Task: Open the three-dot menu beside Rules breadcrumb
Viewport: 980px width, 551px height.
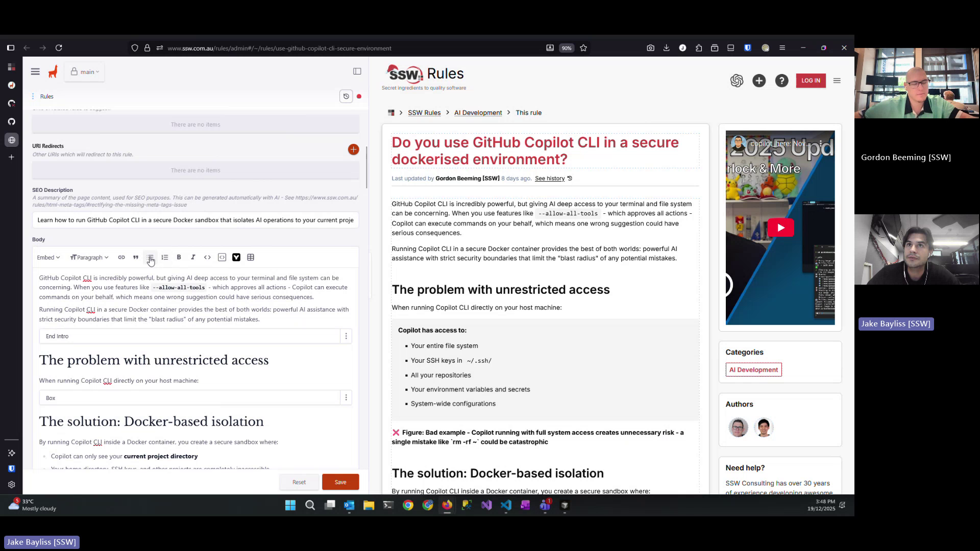Action: coord(33,96)
